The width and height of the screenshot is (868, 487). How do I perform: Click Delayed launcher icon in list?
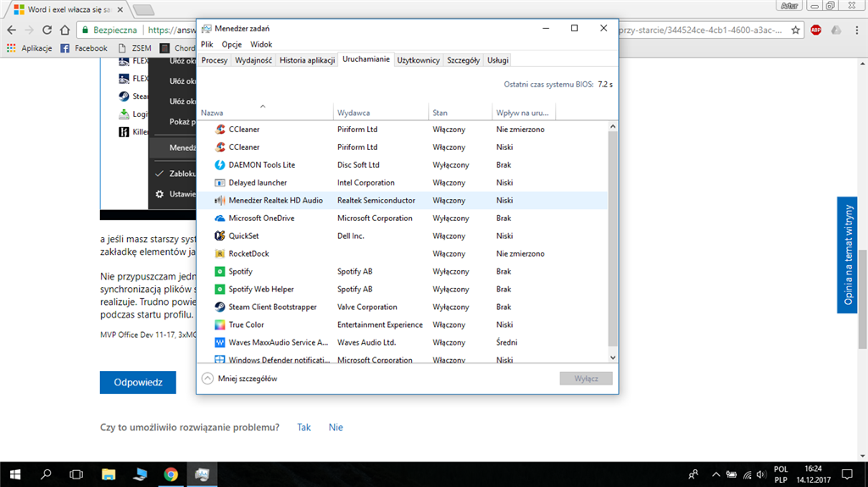pyautogui.click(x=220, y=183)
